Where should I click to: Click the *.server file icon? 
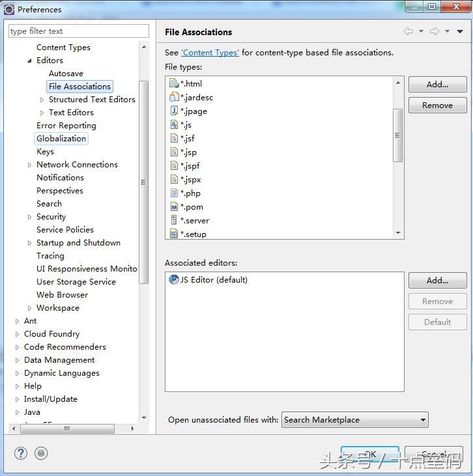point(174,220)
